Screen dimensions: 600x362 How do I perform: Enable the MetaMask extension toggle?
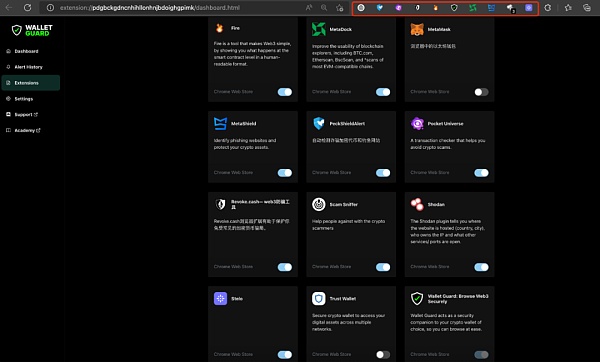pyautogui.click(x=481, y=92)
